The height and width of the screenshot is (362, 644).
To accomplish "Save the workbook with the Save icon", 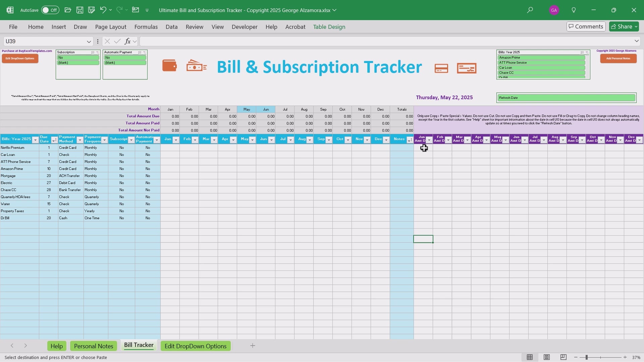I will pyautogui.click(x=80, y=10).
